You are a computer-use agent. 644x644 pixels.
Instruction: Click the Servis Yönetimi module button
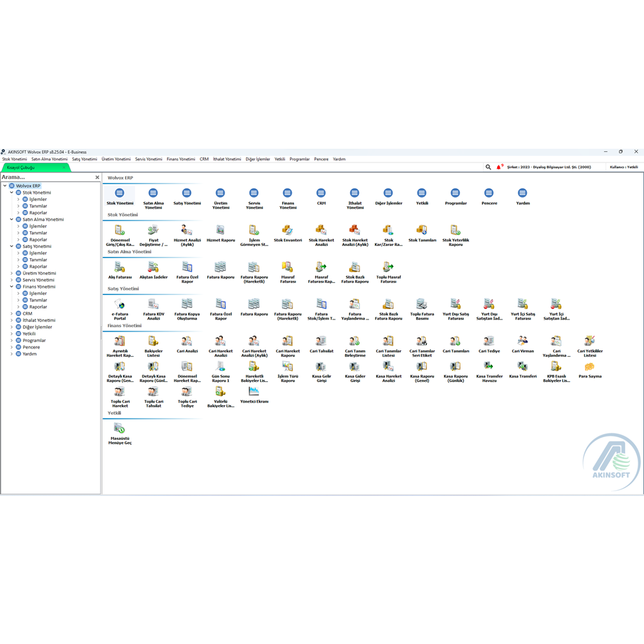254,194
